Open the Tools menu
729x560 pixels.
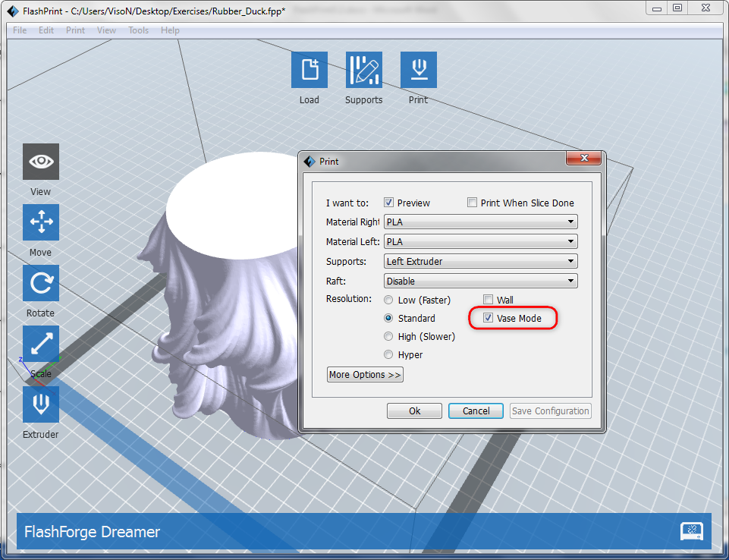pos(139,30)
